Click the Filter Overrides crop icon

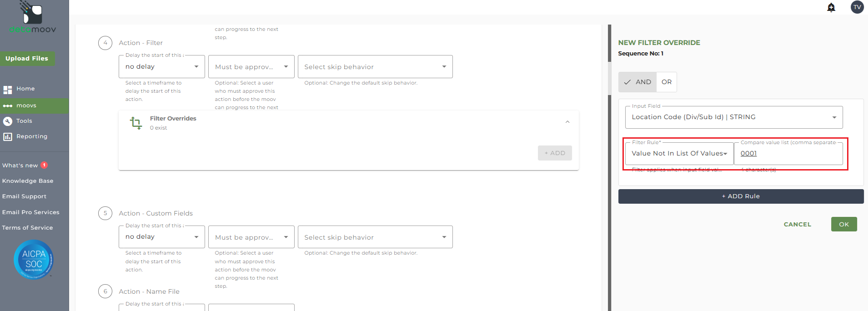tap(136, 123)
